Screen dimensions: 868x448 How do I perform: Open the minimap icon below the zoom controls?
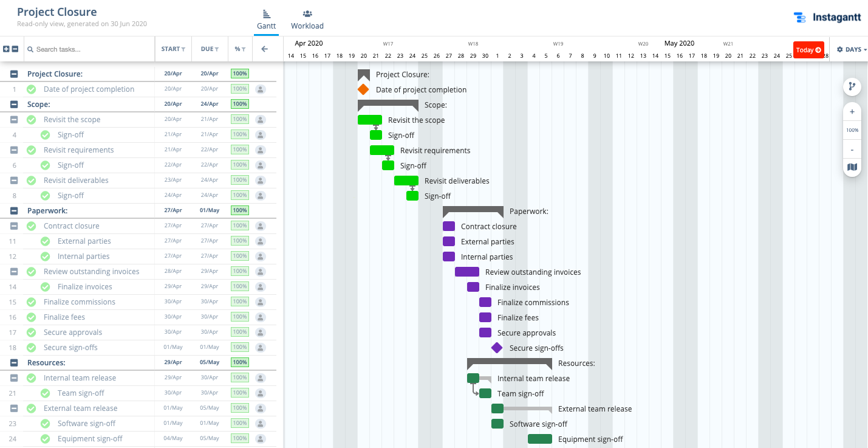852,168
